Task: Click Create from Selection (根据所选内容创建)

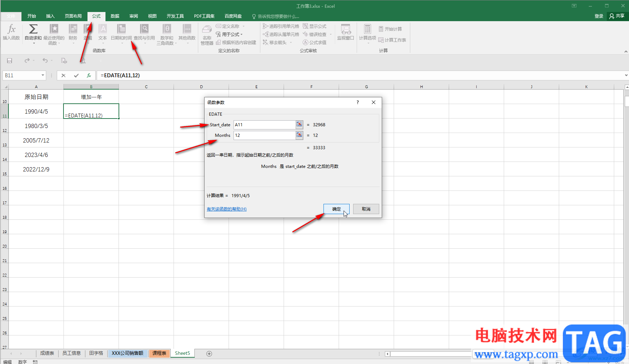Action: (x=236, y=42)
